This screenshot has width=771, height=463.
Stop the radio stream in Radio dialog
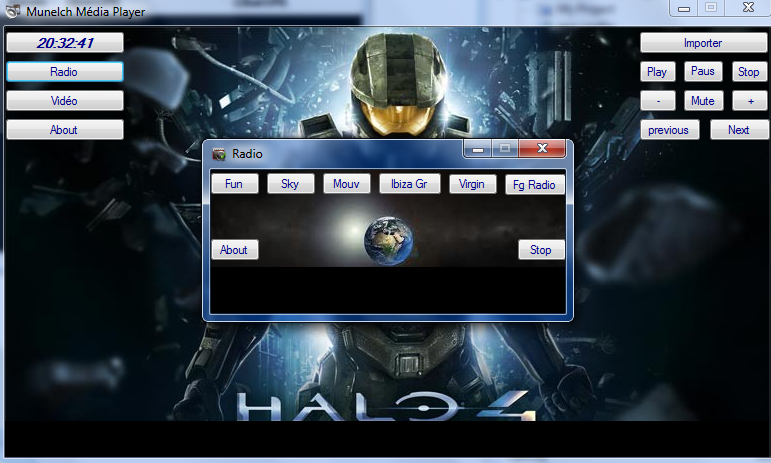541,250
